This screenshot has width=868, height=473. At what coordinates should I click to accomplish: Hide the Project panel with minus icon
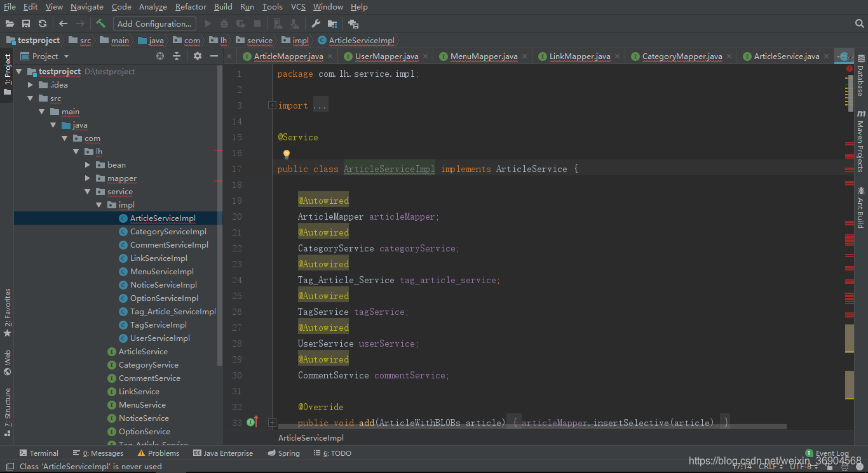tap(214, 56)
